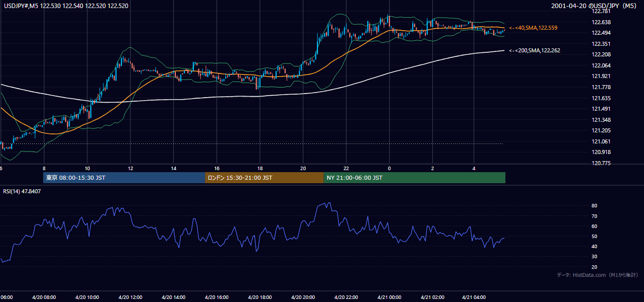The image size is (644, 302).
Task: Select hour 12 on the price chart time axis
Action: point(131,168)
